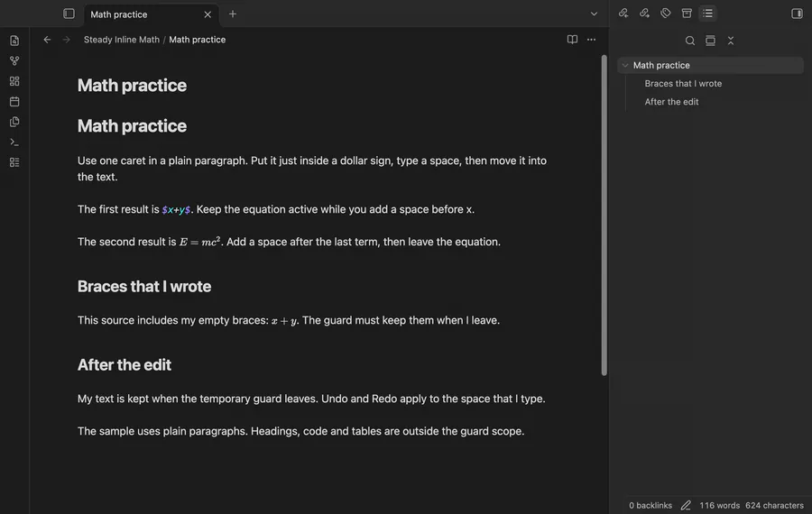812x514 pixels.
Task: Jump to Braces that I wrote in outline
Action: [683, 83]
